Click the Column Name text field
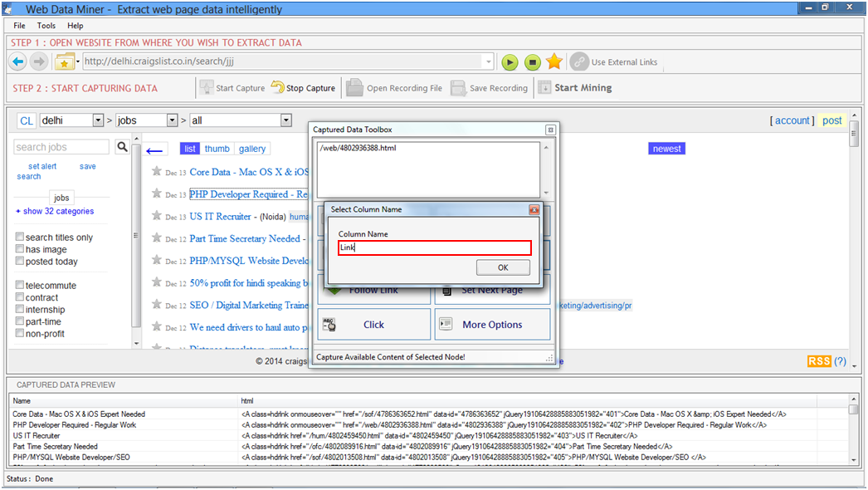 435,247
